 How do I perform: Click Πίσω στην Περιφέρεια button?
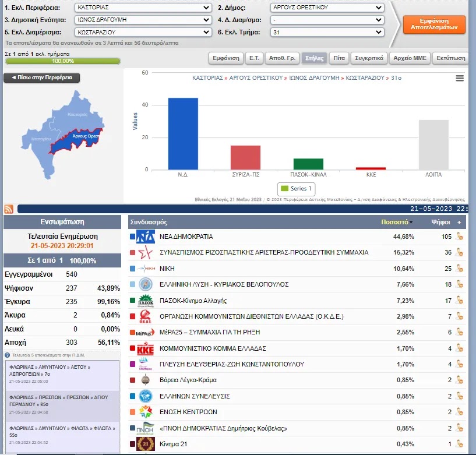coord(42,77)
